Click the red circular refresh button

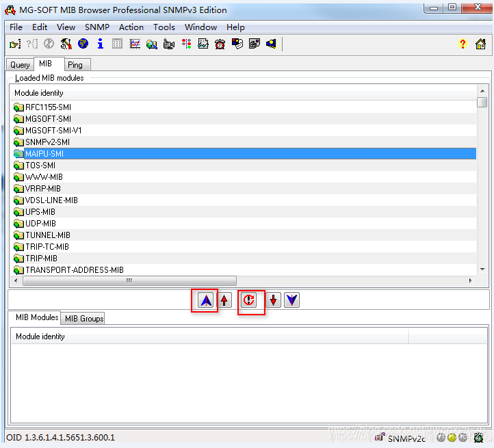point(249,300)
